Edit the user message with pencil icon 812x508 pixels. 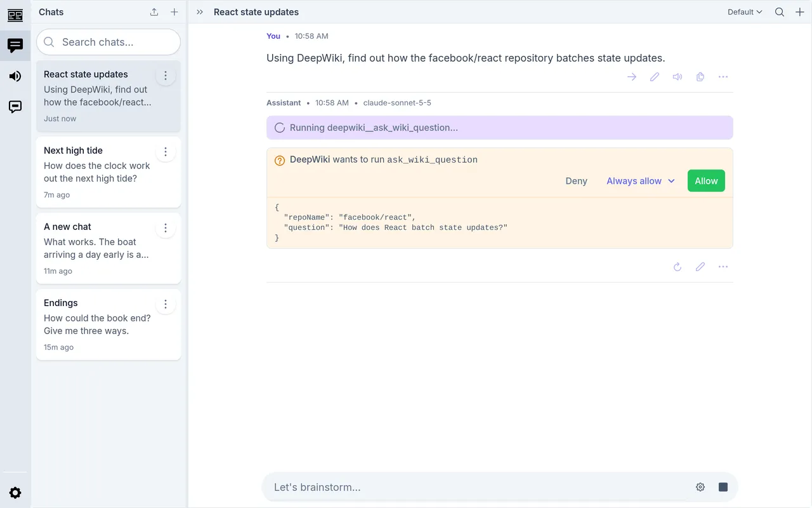click(x=655, y=77)
